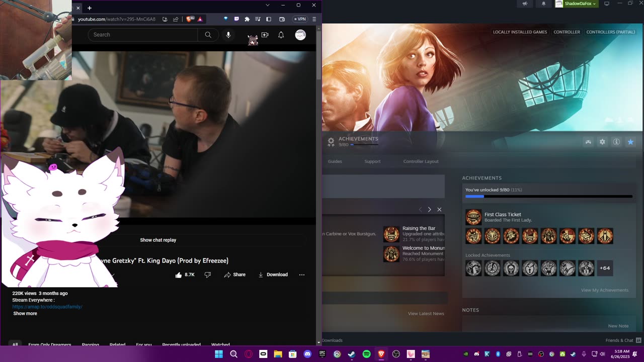Viewport: 644px width, 362px height.
Task: Click the rocket unlocked achievement icon
Action: point(605,236)
